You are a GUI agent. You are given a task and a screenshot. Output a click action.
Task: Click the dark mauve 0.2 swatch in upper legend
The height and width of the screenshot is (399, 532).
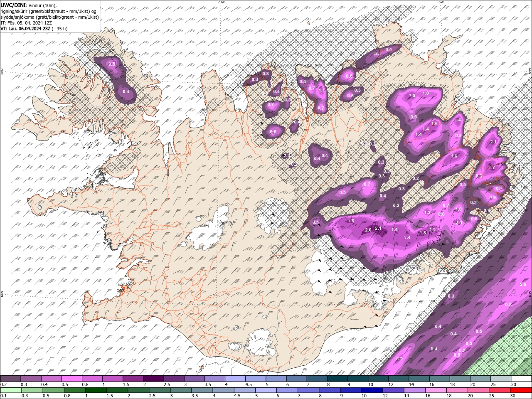(10, 379)
